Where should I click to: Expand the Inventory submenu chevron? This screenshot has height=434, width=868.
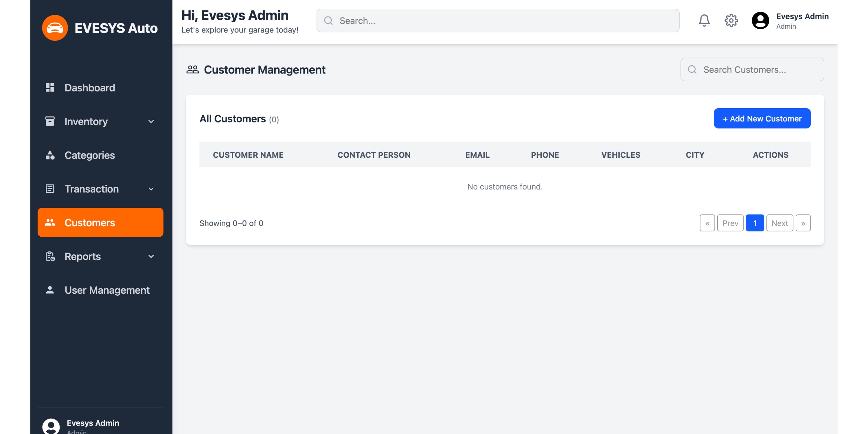pyautogui.click(x=151, y=121)
